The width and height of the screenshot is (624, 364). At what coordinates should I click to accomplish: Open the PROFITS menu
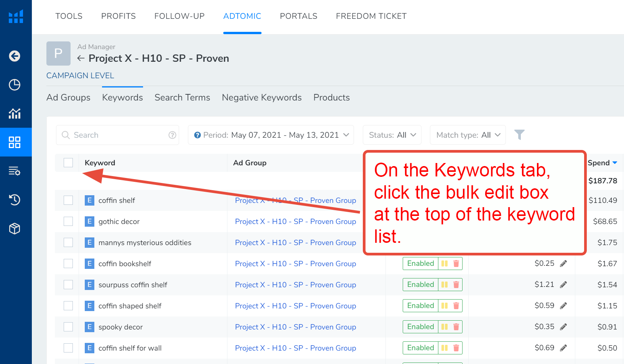pos(118,16)
